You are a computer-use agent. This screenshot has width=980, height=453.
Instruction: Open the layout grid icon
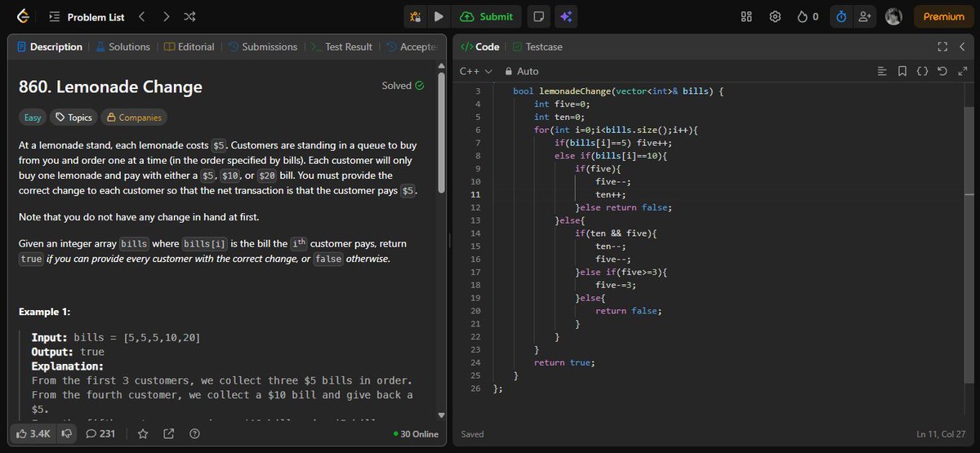(x=746, y=16)
